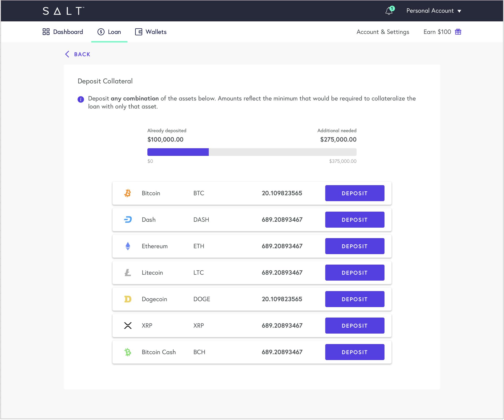The width and height of the screenshot is (504, 420).
Task: Click the DOGE ticker label
Action: click(x=202, y=299)
